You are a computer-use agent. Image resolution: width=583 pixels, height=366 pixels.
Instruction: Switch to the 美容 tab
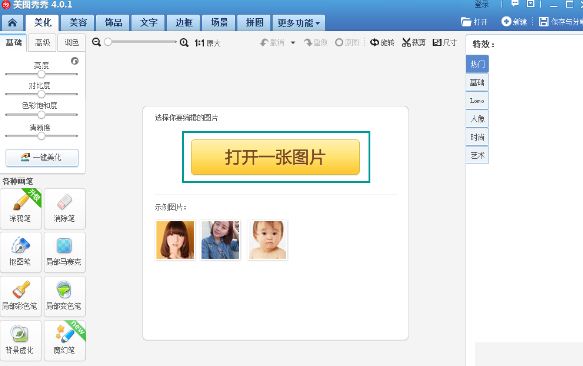click(x=78, y=23)
